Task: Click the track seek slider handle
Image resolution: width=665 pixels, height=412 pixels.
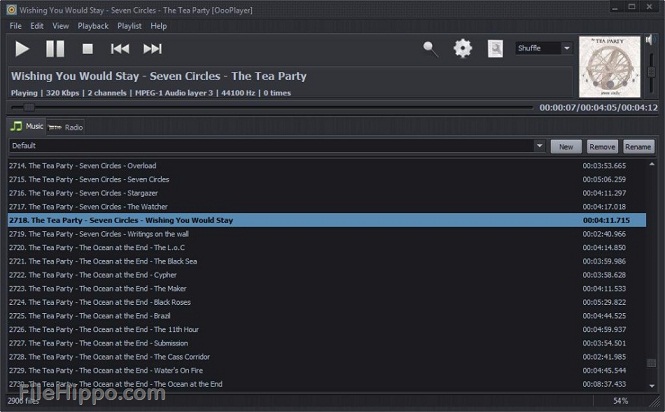Action: (x=29, y=107)
